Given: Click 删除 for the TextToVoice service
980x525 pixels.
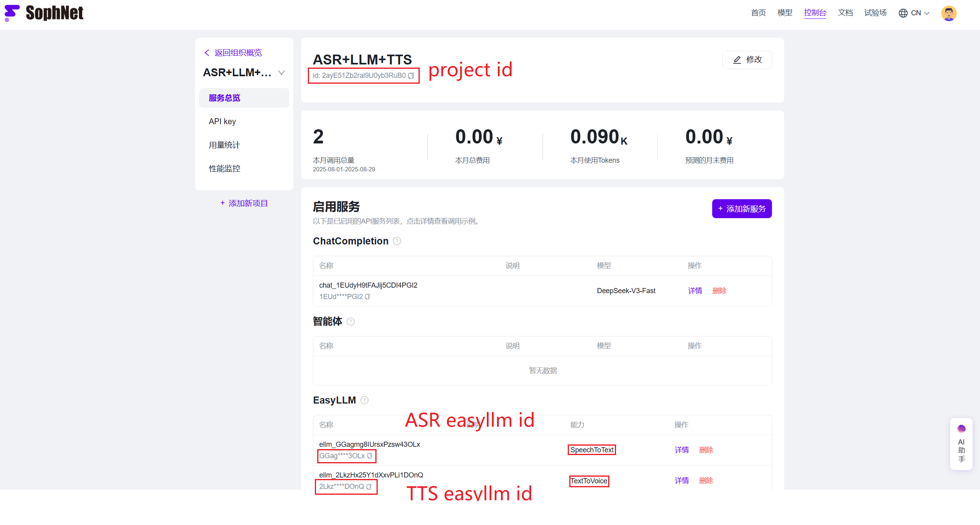Looking at the screenshot, I should click(706, 481).
